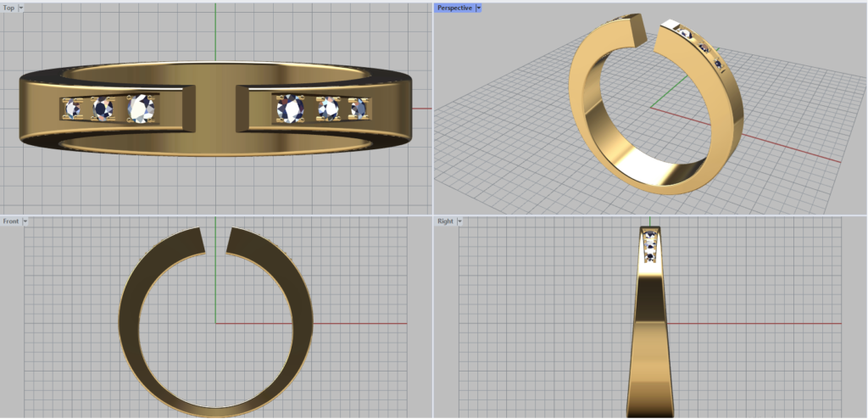Activate the Top viewport title
This screenshot has width=868, height=419.
[8, 8]
